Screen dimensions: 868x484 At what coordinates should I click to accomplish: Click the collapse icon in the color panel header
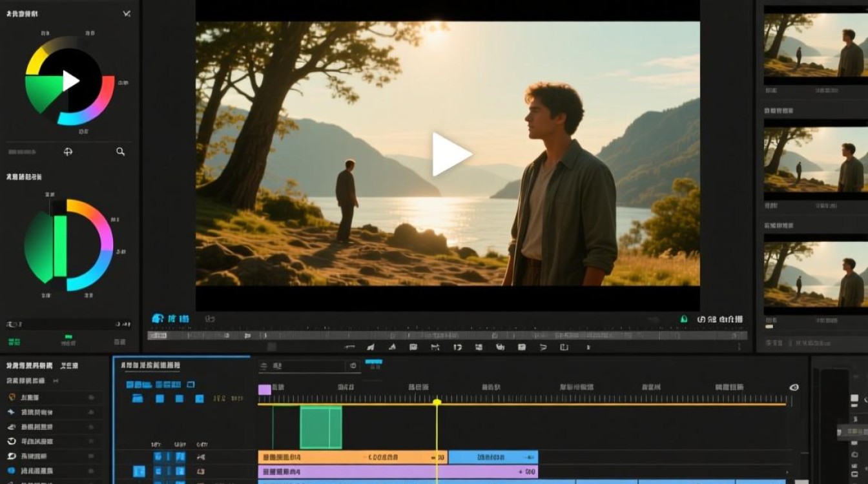(x=126, y=14)
